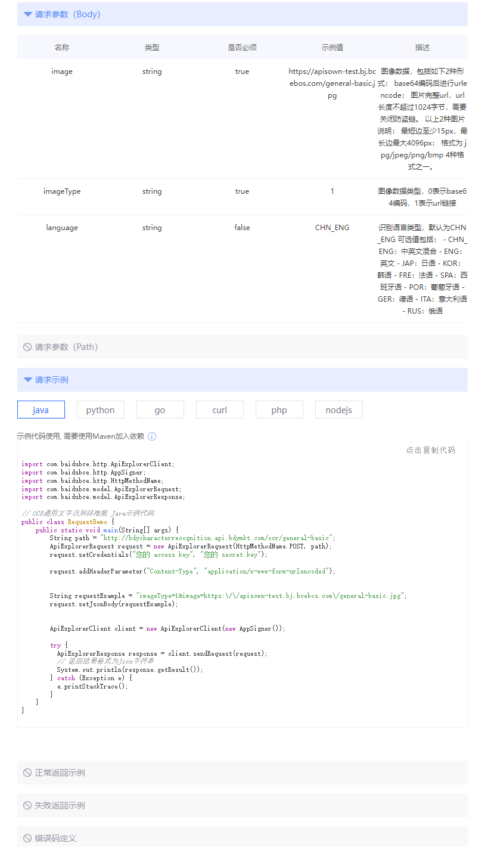Expand the 错误码定义 section
Viewport: 491px width, 868px height.
click(x=242, y=837)
